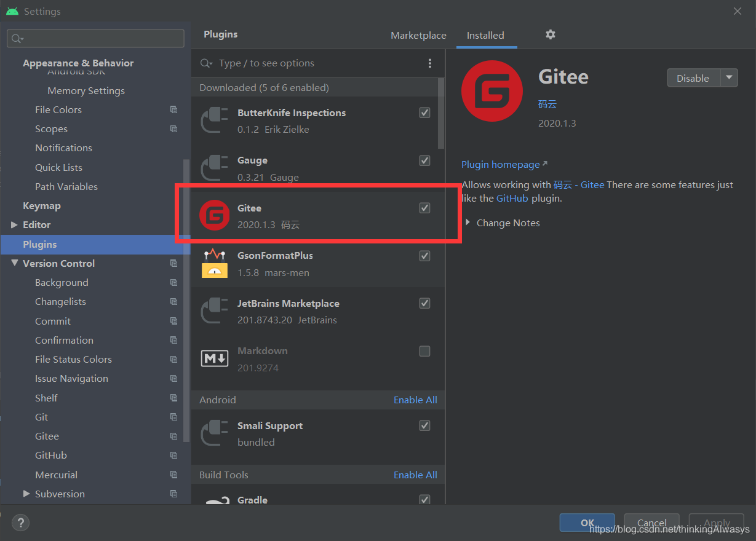Switch to the Marketplace tab
The width and height of the screenshot is (756, 541).
[418, 35]
